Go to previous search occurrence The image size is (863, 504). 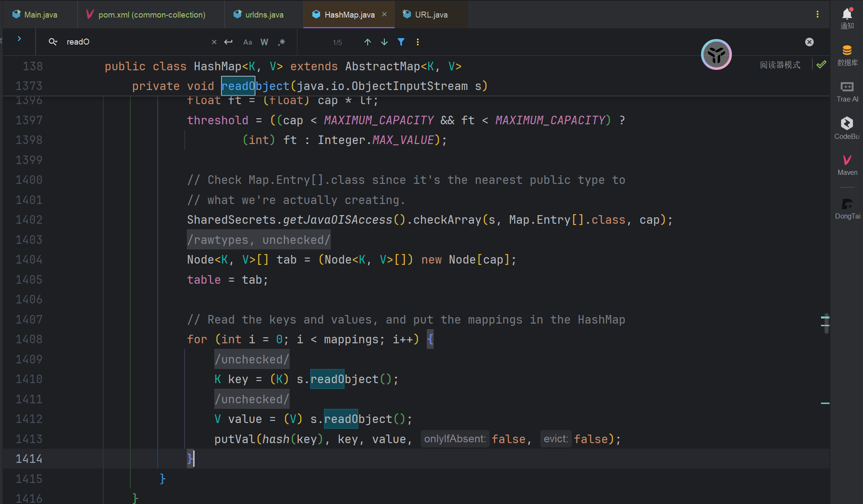click(367, 42)
